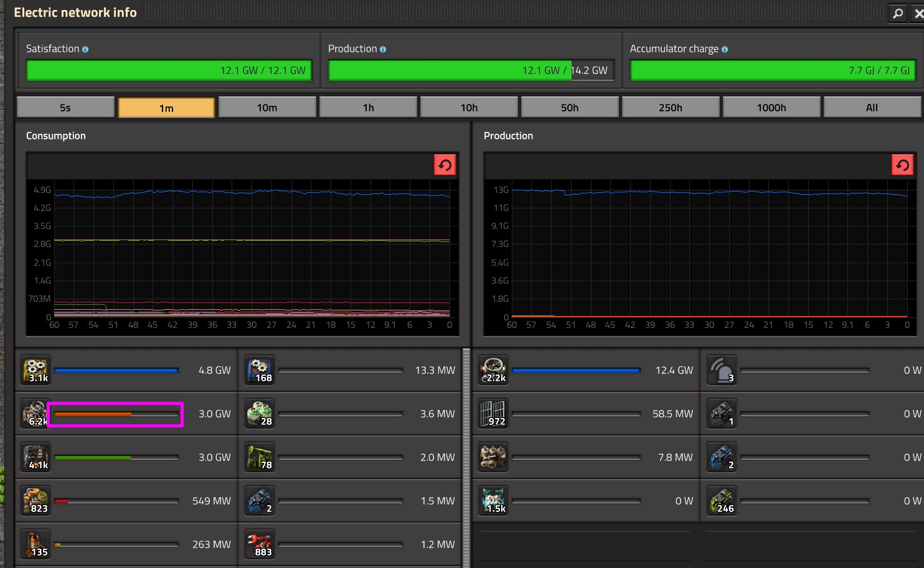Click the 263 MW consumption value
924x568 pixels.
pyautogui.click(x=211, y=544)
